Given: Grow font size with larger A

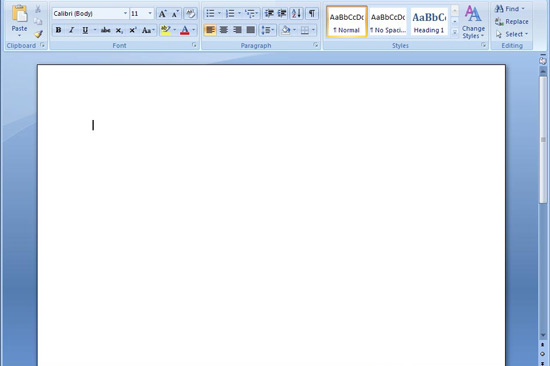Looking at the screenshot, I should [x=162, y=14].
